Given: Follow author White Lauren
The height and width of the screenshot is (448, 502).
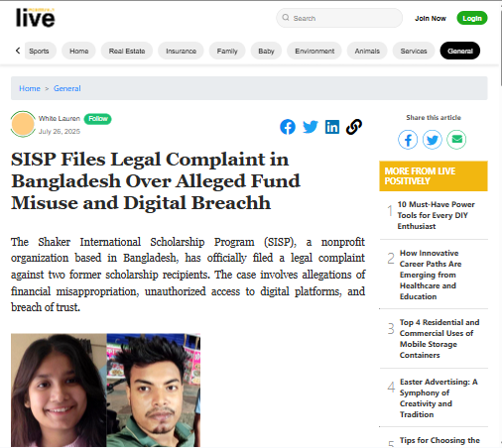Looking at the screenshot, I should click(97, 119).
